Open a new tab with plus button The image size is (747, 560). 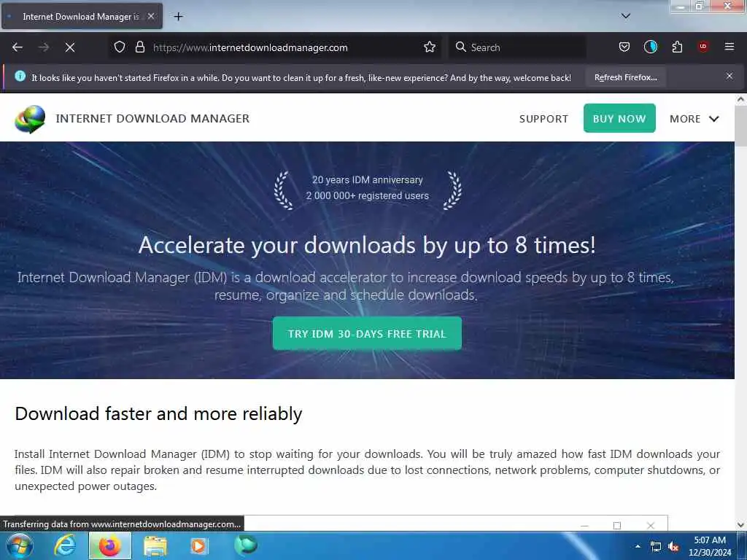[178, 17]
